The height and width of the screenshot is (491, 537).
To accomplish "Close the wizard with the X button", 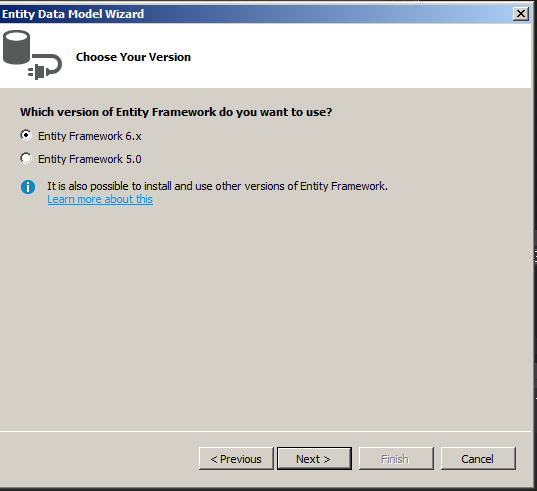I will (x=521, y=14).
